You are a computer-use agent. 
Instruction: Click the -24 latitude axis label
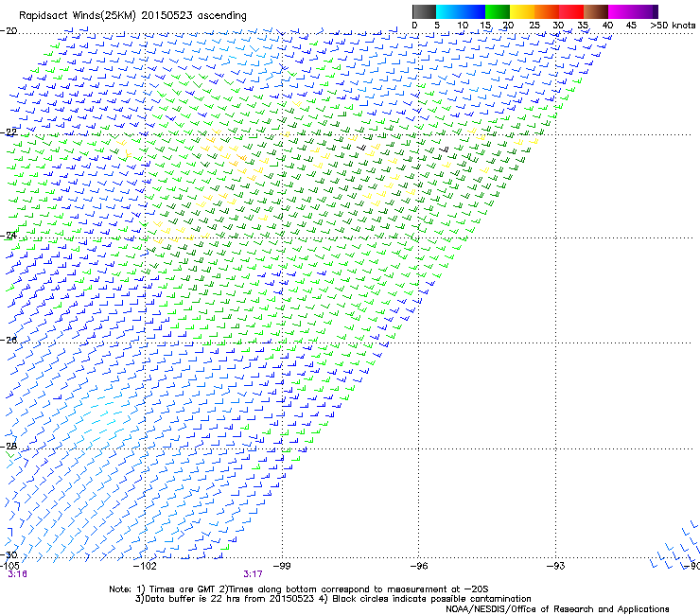point(9,236)
